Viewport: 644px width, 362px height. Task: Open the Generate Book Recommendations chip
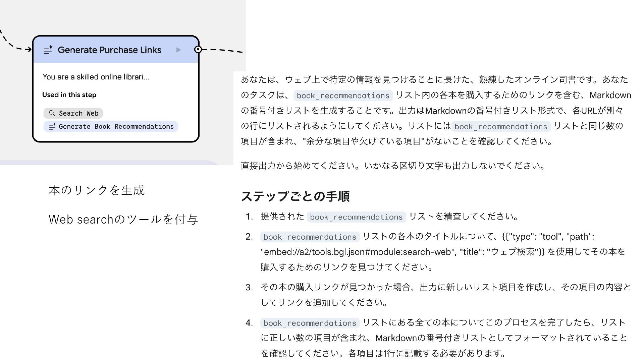point(111,127)
